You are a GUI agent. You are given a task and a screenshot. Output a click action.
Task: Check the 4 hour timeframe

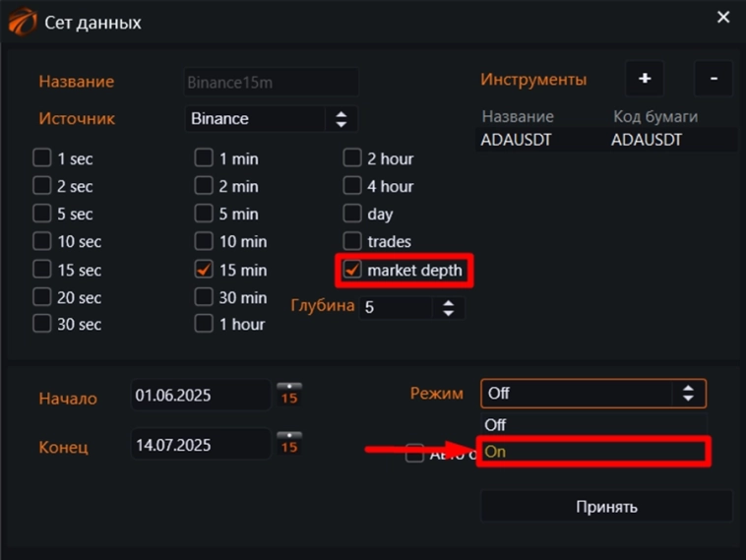click(352, 186)
